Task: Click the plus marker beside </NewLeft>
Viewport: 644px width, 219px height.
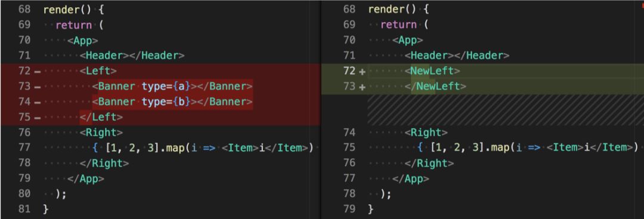Action: (362, 87)
